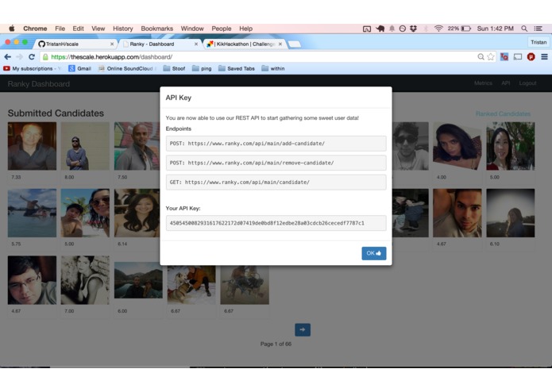Open the within bookmarks folder
Image resolution: width=552 pixels, height=392 pixels.
click(x=273, y=68)
